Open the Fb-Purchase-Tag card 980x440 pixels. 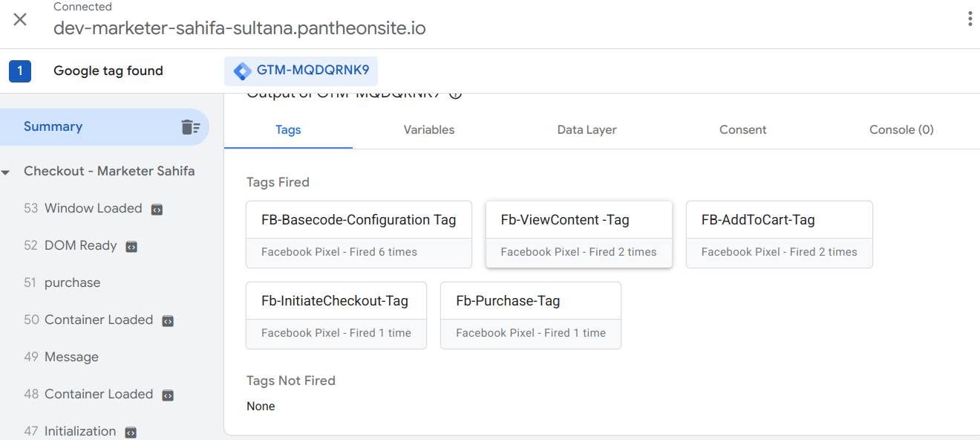(x=531, y=315)
